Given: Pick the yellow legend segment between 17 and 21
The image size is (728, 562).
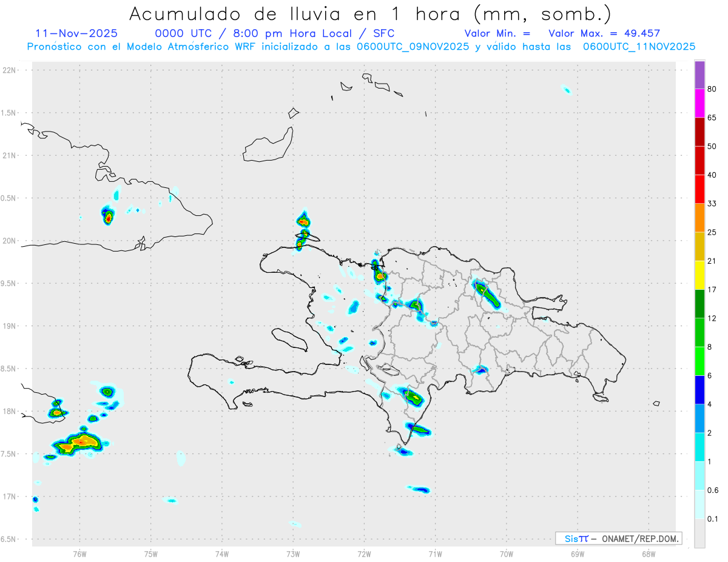Looking at the screenshot, I should click(699, 275).
